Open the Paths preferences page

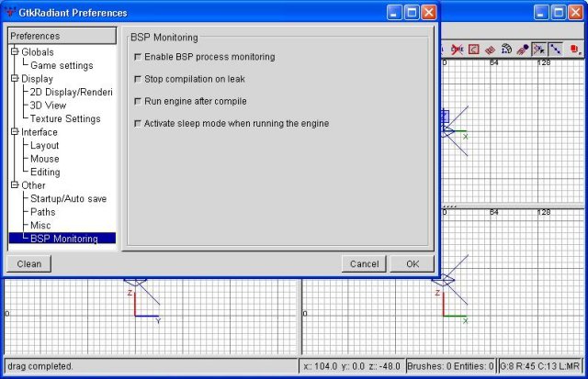pyautogui.click(x=43, y=212)
